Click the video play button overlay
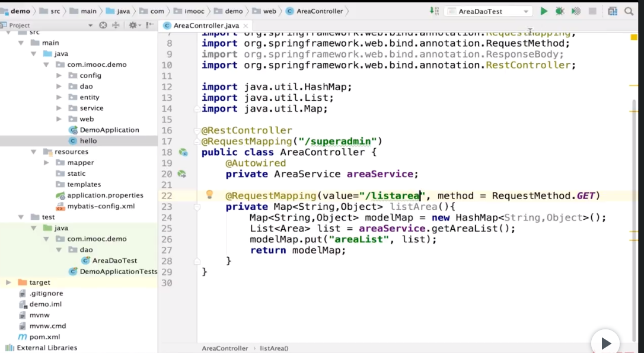This screenshot has width=644, height=353. pos(605,343)
